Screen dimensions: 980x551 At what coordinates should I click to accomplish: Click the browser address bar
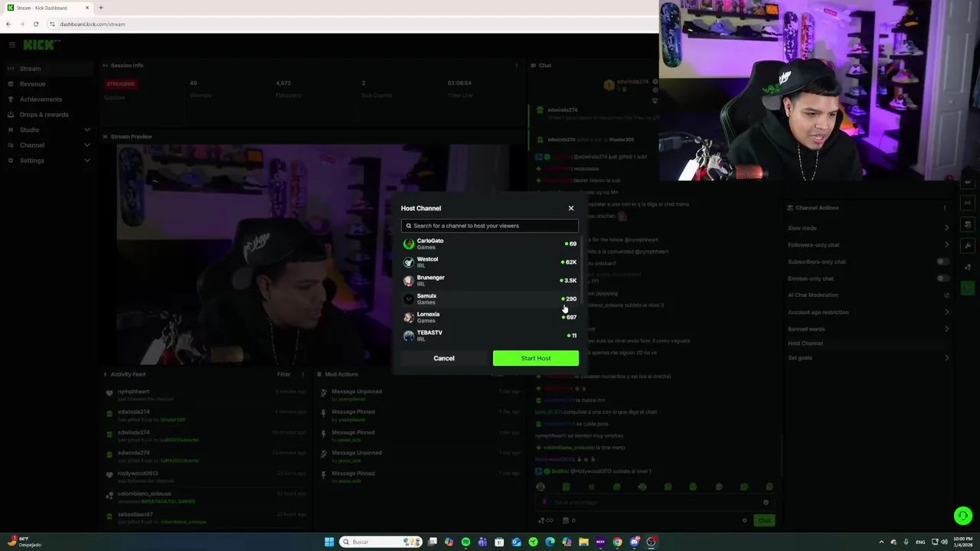(352, 24)
